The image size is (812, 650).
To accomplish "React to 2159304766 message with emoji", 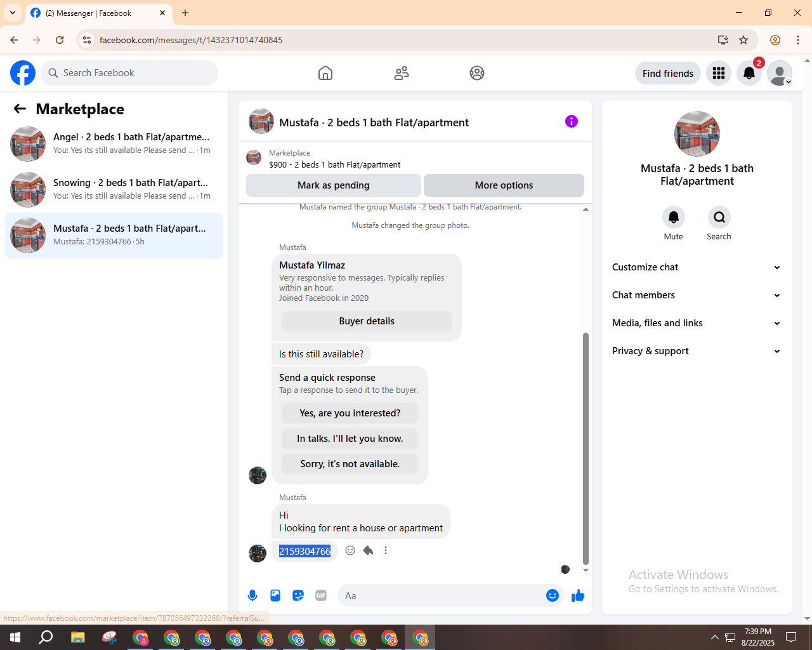I will [350, 550].
